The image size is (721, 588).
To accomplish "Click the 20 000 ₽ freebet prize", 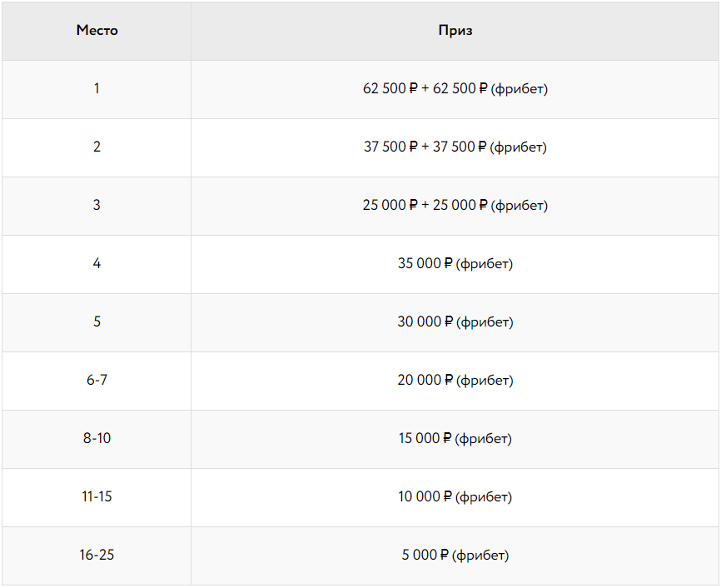I will click(x=455, y=380).
